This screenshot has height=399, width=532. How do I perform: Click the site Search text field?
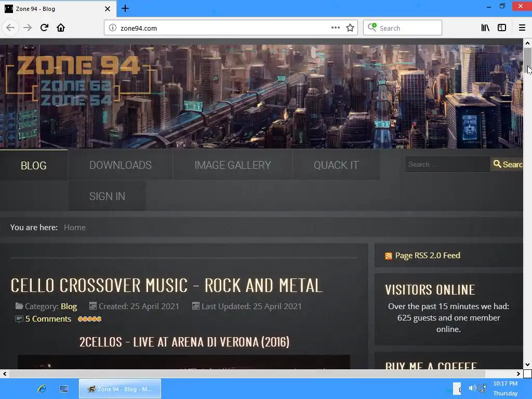click(x=447, y=164)
